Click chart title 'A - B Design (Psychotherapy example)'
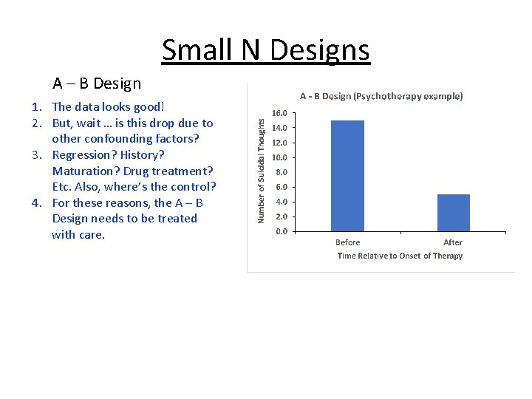The width and height of the screenshot is (532, 399). [x=381, y=96]
